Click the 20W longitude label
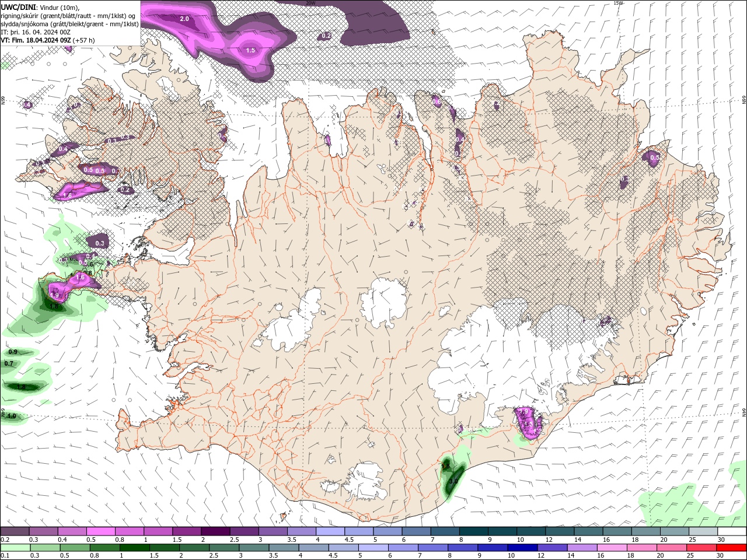 click(x=310, y=3)
